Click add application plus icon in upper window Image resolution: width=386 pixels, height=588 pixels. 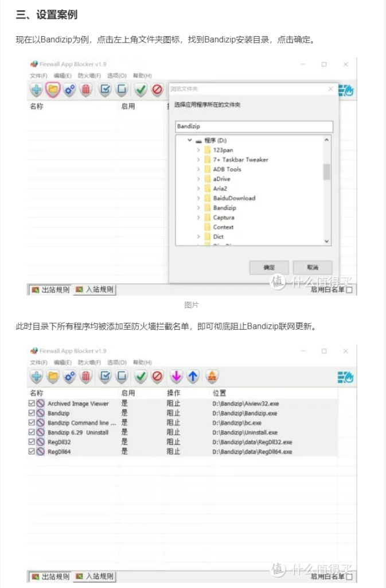coord(37,90)
